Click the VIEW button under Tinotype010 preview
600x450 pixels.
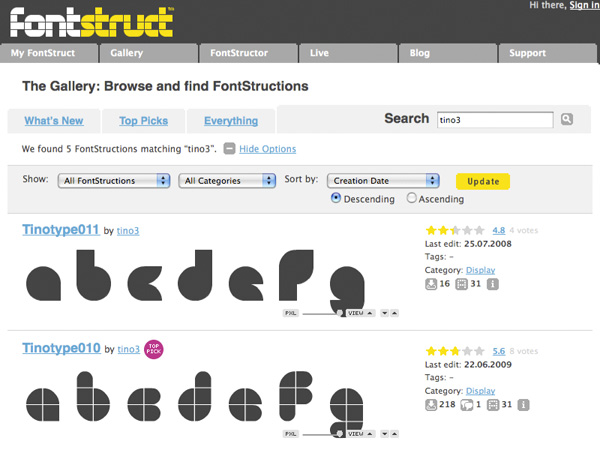coord(360,434)
